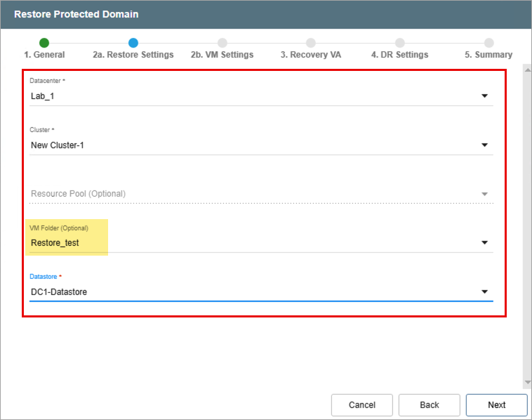Click the blue Restore Settings step circle
Screen dimensions: 532x420
[x=133, y=43]
